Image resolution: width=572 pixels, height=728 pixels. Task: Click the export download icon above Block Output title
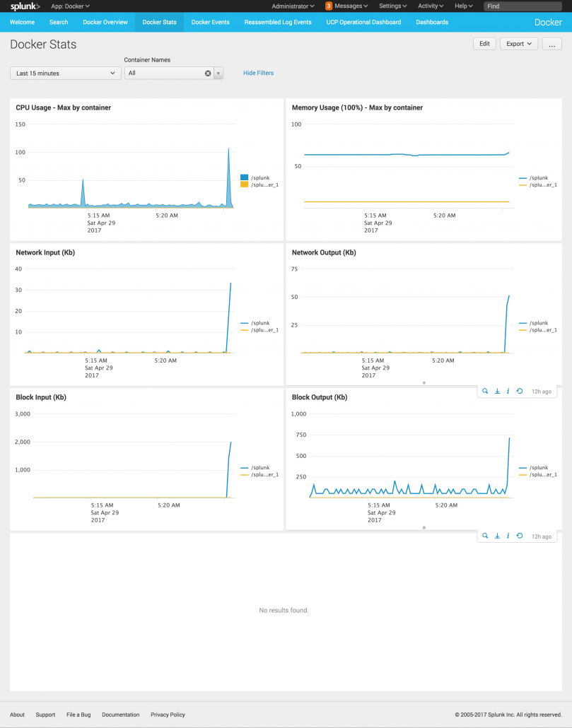tap(497, 391)
